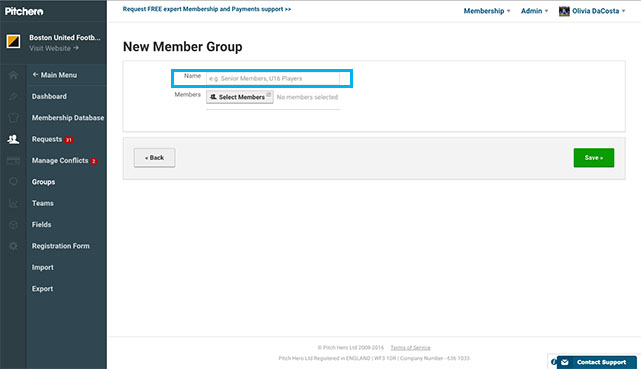
Task: Open the home icon in sidebar rail
Action: 13,75
